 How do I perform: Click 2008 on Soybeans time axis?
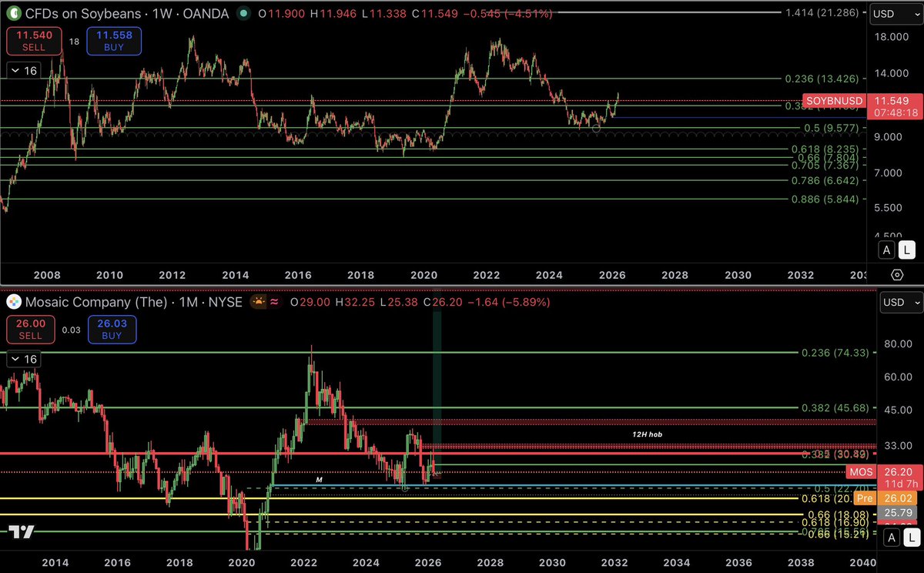point(48,275)
